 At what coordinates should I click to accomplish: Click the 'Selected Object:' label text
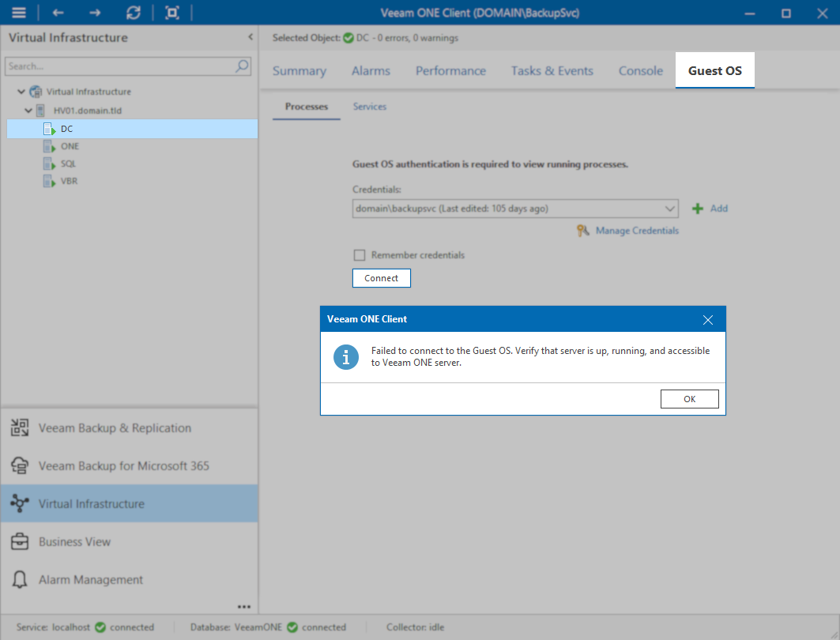[306, 38]
